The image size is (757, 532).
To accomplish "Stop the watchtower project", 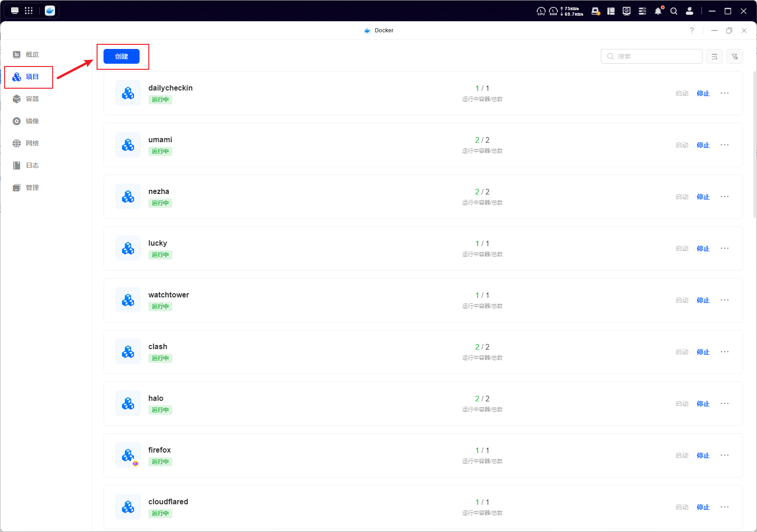I will (x=703, y=300).
